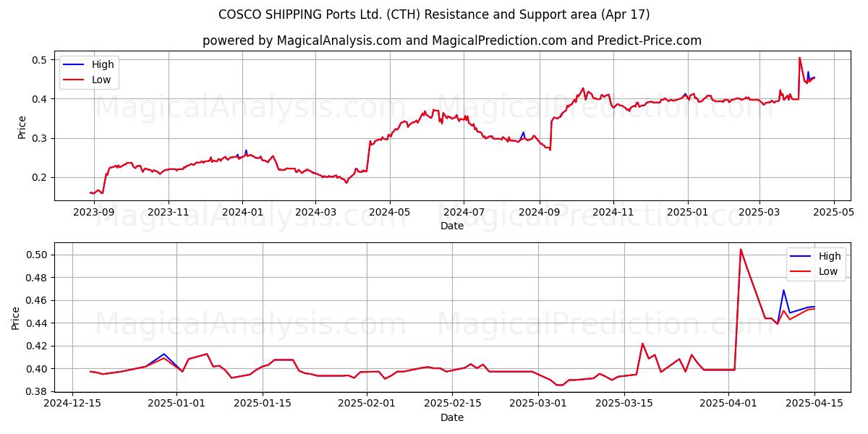Click the 2023-09 date tick label

pos(94,213)
